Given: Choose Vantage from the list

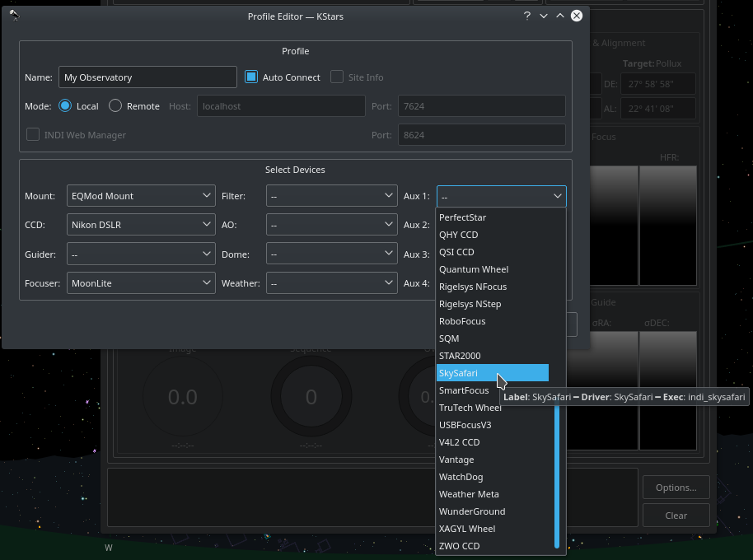Looking at the screenshot, I should click(x=492, y=460).
